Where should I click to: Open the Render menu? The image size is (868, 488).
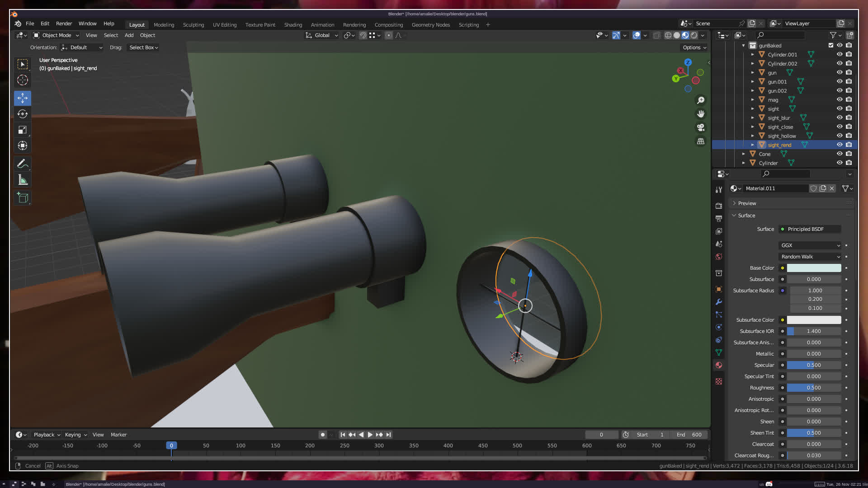64,23
